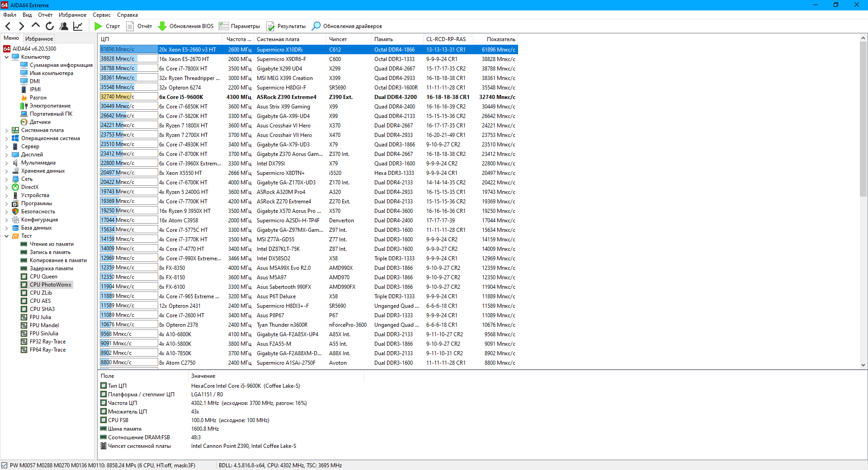Image resolution: width=868 pixels, height=470 pixels.
Task: Expand the Системная плата tree node
Action: coord(6,130)
